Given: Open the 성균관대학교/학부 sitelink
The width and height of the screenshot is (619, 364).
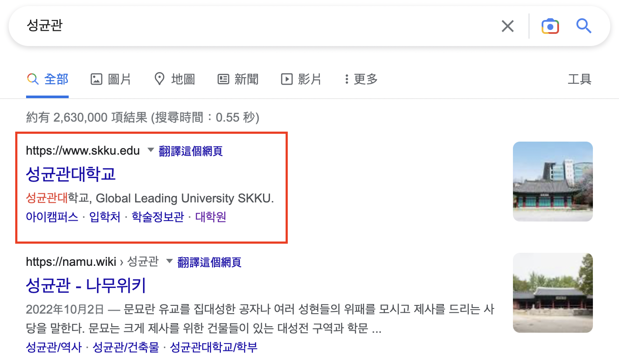Looking at the screenshot, I should pos(214,347).
